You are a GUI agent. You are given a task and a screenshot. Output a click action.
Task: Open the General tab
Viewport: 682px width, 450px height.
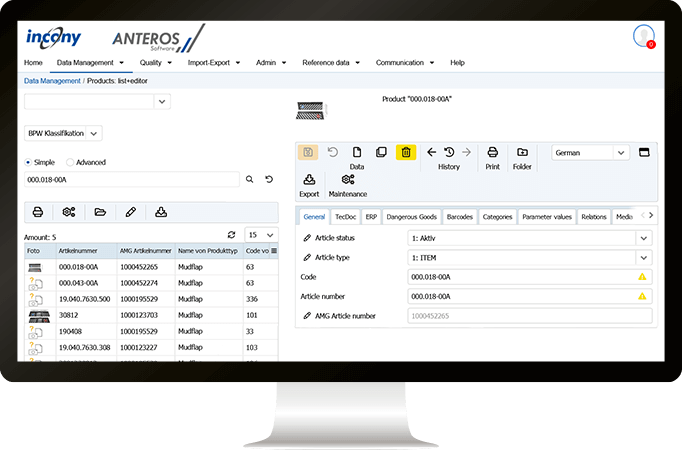(x=314, y=217)
